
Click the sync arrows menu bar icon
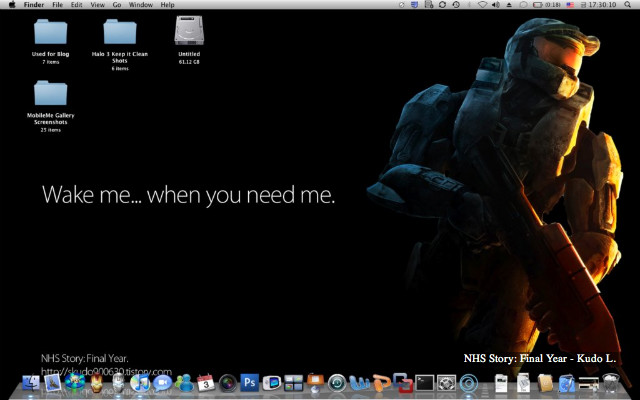click(x=442, y=4)
